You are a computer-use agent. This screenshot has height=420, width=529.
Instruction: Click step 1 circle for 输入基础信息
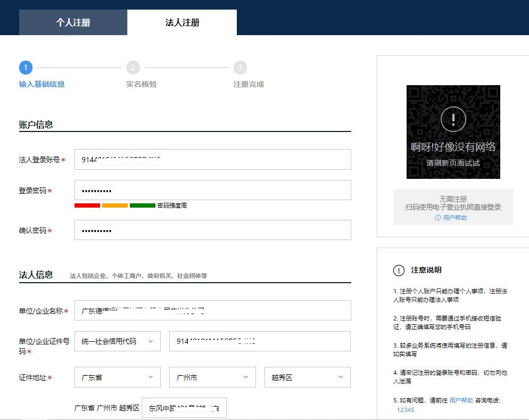pos(26,68)
